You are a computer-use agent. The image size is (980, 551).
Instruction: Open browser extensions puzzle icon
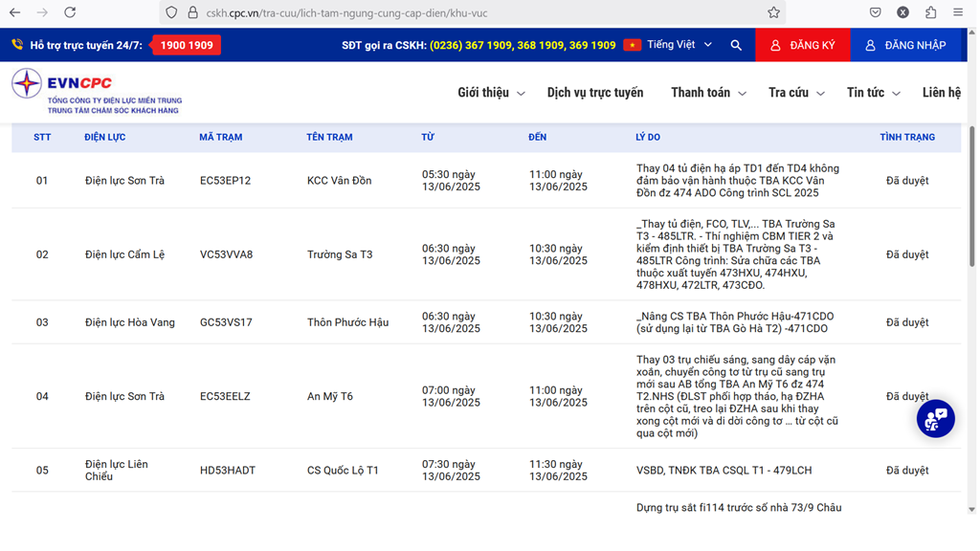tap(930, 12)
